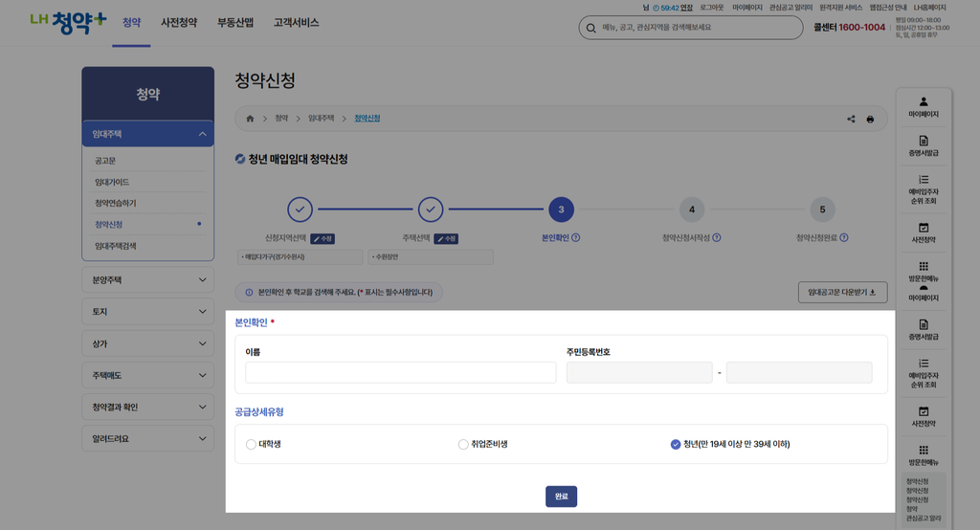
Task: Click 임대주택 in the breadcrumb
Action: 322,119
